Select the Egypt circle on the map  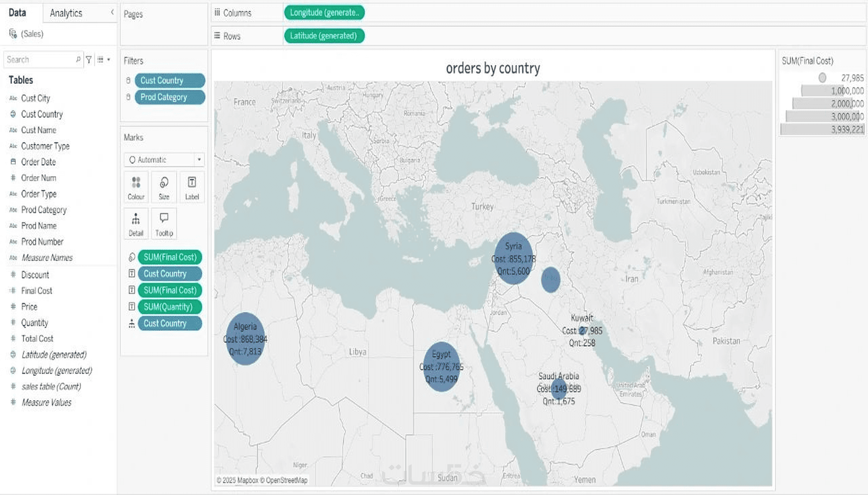(442, 366)
